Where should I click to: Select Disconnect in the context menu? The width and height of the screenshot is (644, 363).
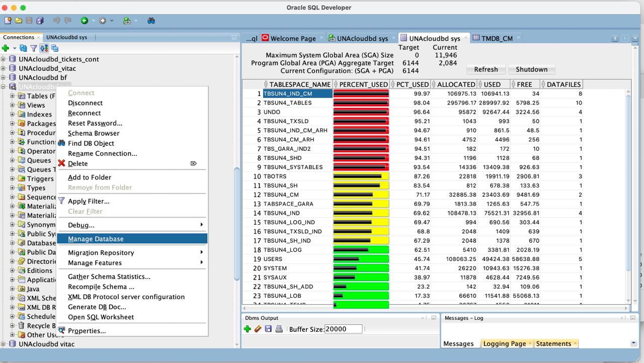(x=132, y=103)
